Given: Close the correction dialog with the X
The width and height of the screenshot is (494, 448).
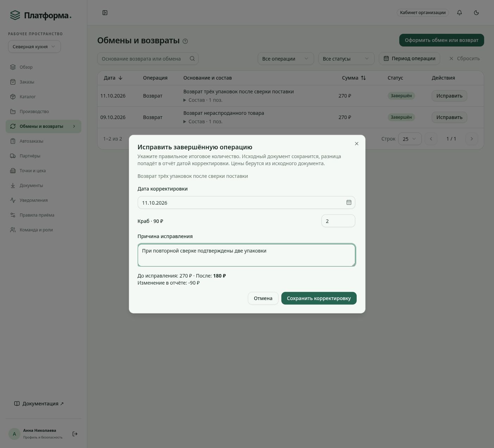Looking at the screenshot, I should click(x=357, y=144).
